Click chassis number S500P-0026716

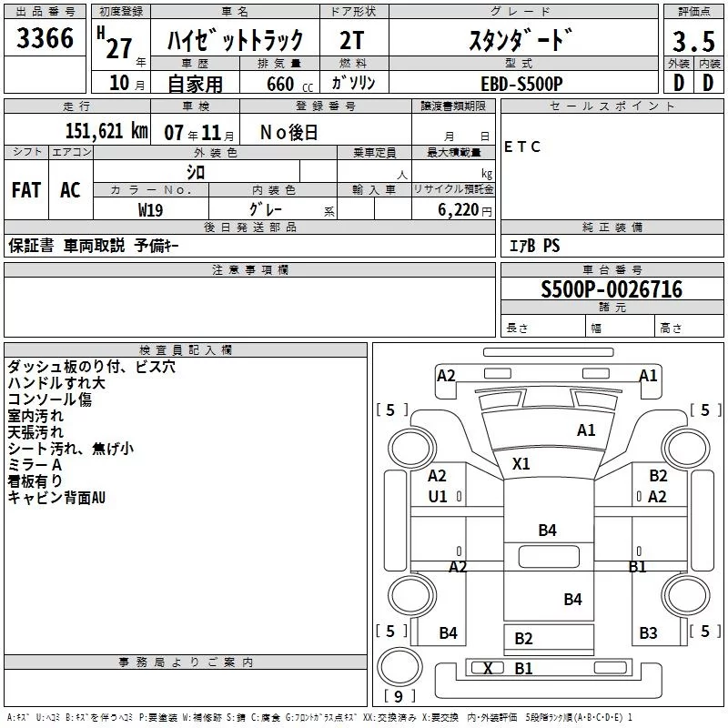point(612,289)
